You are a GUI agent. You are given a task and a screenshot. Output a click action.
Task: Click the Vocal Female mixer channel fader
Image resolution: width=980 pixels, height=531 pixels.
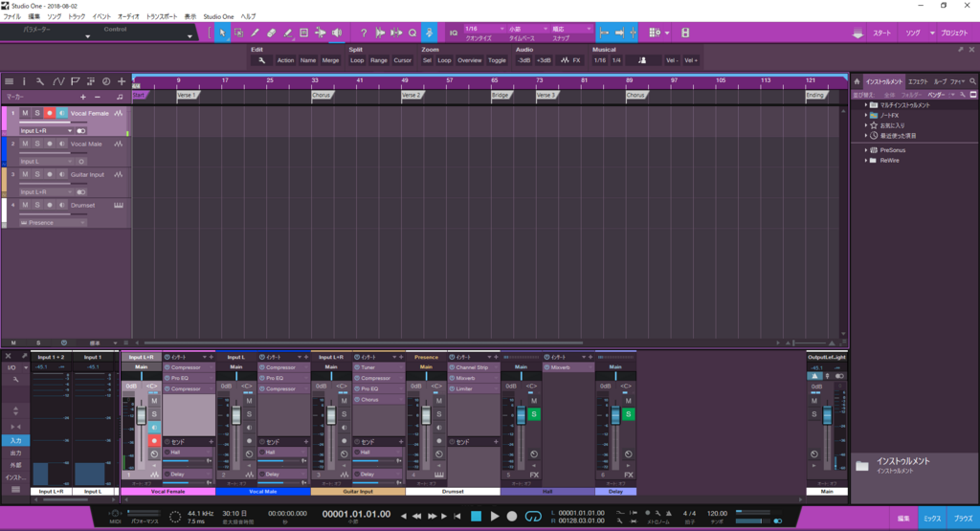[x=142, y=415]
